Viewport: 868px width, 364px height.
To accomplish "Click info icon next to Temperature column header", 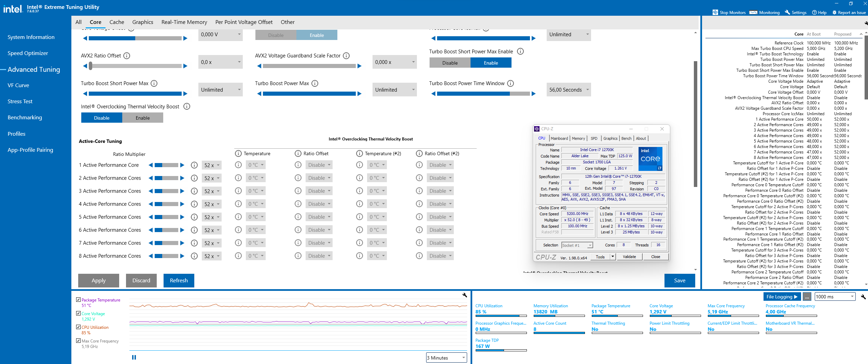I will click(238, 154).
